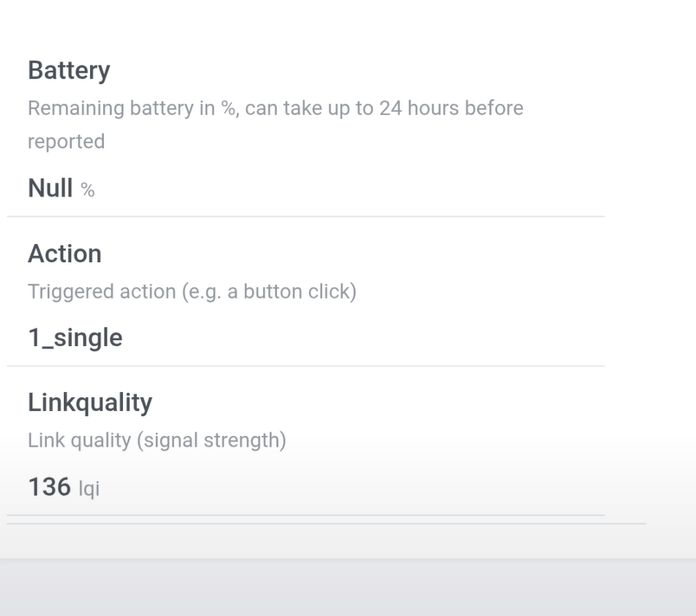Click the word 'reported' in Battery description

pyautogui.click(x=66, y=141)
